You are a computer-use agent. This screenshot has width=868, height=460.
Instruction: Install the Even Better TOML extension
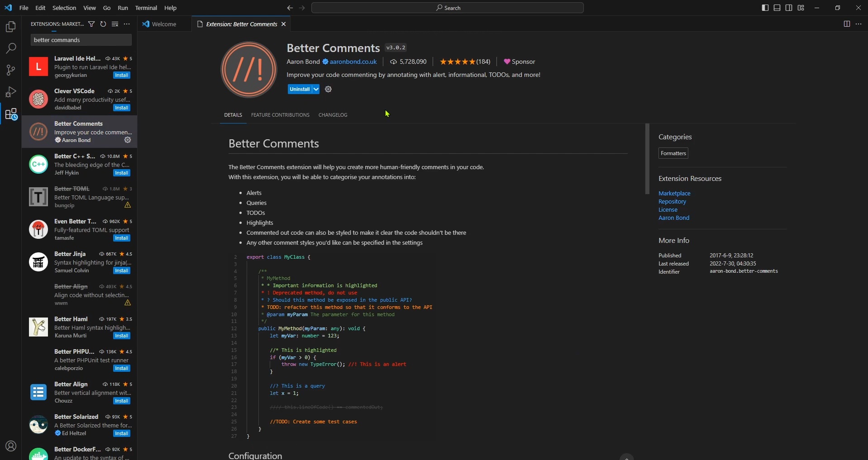click(122, 238)
